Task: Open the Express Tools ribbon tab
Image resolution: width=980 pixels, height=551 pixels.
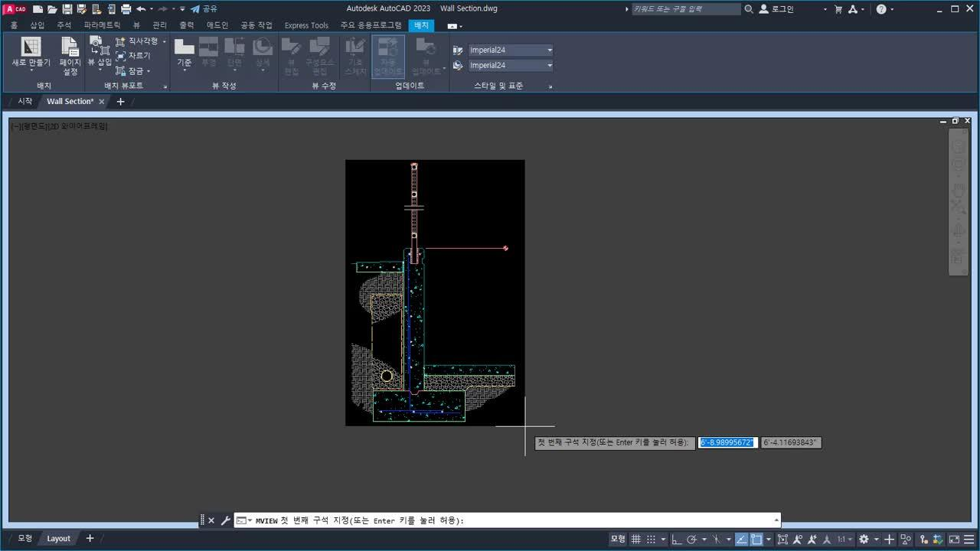Action: click(306, 25)
